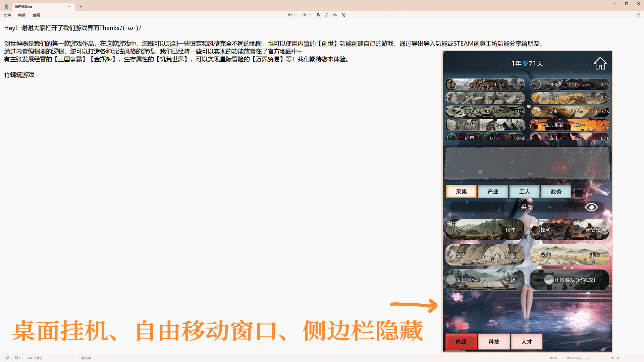Click the clear formatting icon
The width and height of the screenshot is (644, 362).
(343, 15)
